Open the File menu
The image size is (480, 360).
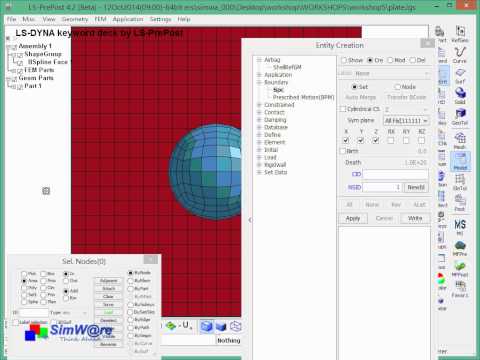pyautogui.click(x=11, y=19)
